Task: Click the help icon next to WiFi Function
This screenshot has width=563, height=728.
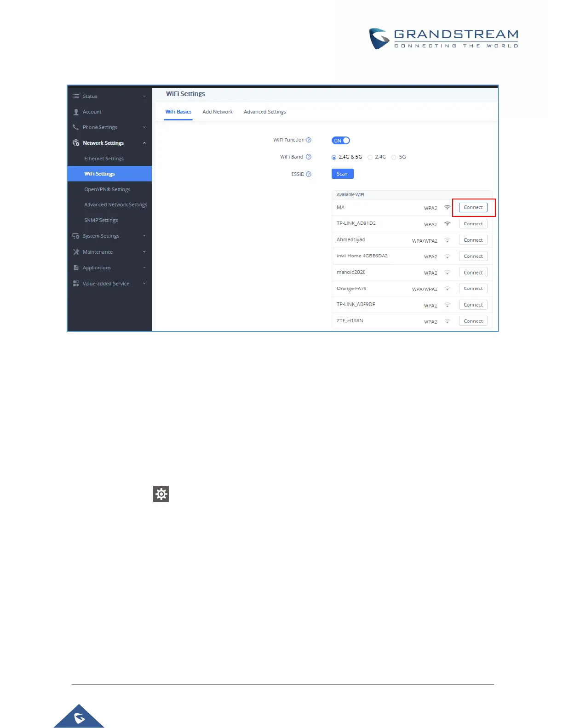Action: (309, 140)
